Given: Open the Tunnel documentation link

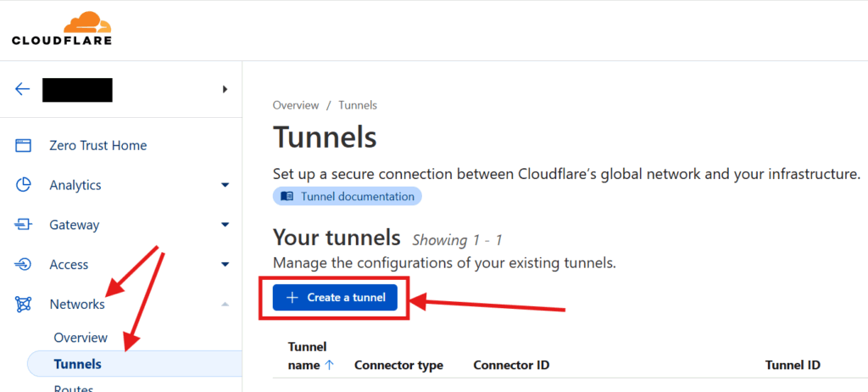Looking at the screenshot, I should click(x=347, y=196).
